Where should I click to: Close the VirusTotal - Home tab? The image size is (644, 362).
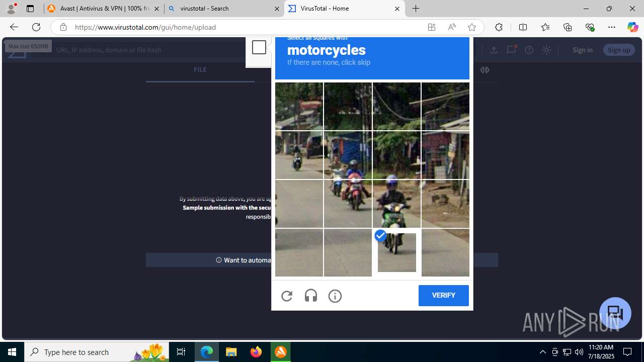pyautogui.click(x=397, y=9)
